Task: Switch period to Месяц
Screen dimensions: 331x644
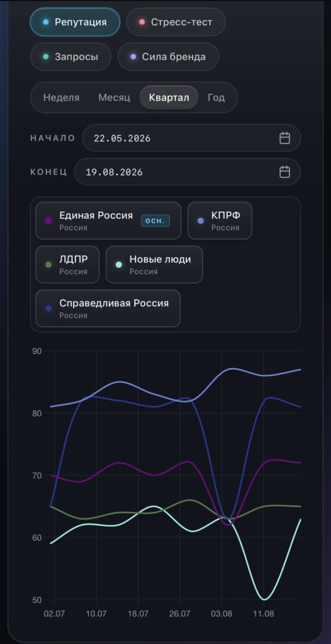Action: [x=115, y=97]
